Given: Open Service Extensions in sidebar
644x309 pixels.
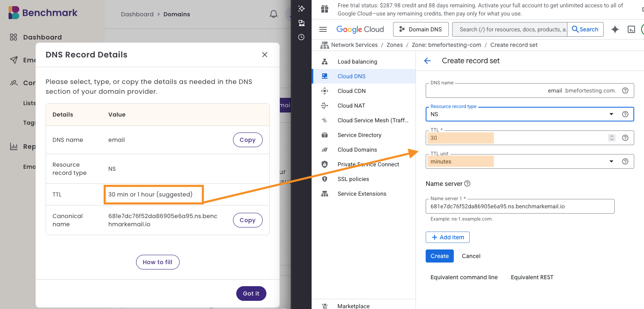Looking at the screenshot, I should coord(364,194).
